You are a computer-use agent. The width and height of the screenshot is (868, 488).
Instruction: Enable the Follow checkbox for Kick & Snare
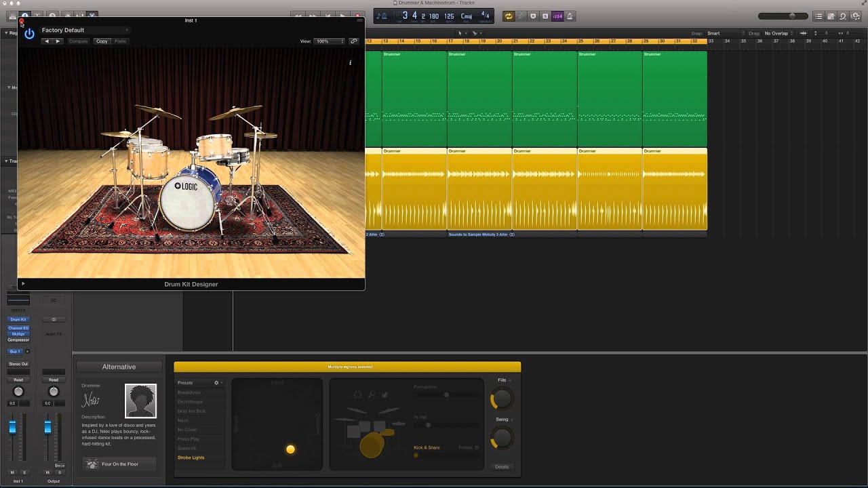[x=477, y=447]
